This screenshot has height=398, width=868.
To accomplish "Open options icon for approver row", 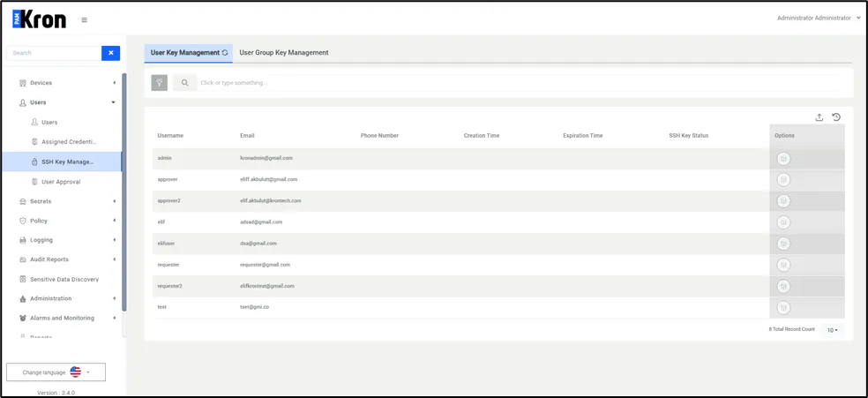I will (x=783, y=180).
